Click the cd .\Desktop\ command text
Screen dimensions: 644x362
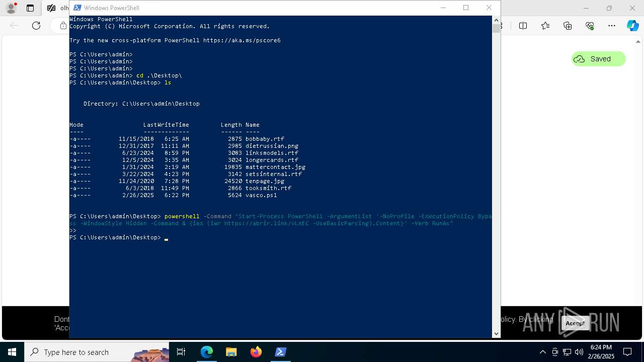click(x=159, y=75)
